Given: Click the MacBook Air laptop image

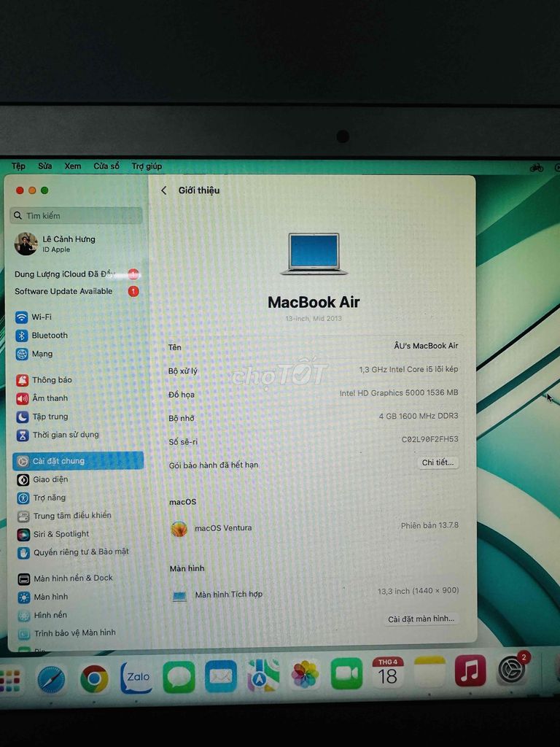Looking at the screenshot, I should (x=314, y=254).
